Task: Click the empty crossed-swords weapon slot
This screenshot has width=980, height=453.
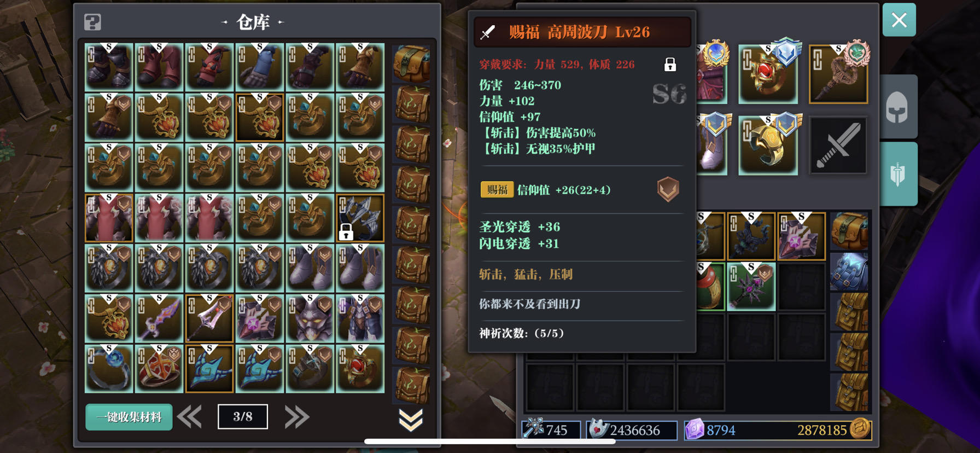Action: click(838, 146)
